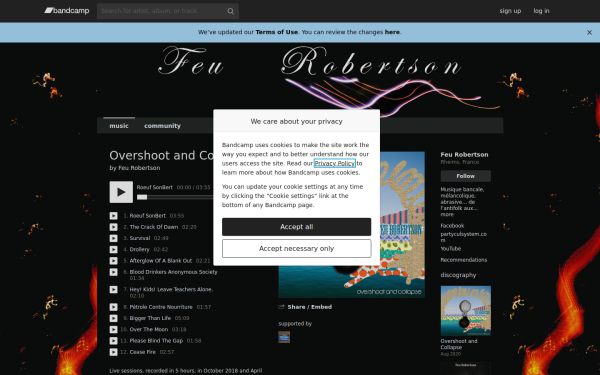Open the discography heading link
Screen dimensions: 600x375
458,275
